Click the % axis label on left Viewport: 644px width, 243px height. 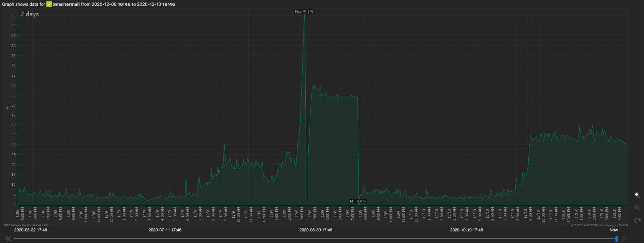[x=8, y=108]
